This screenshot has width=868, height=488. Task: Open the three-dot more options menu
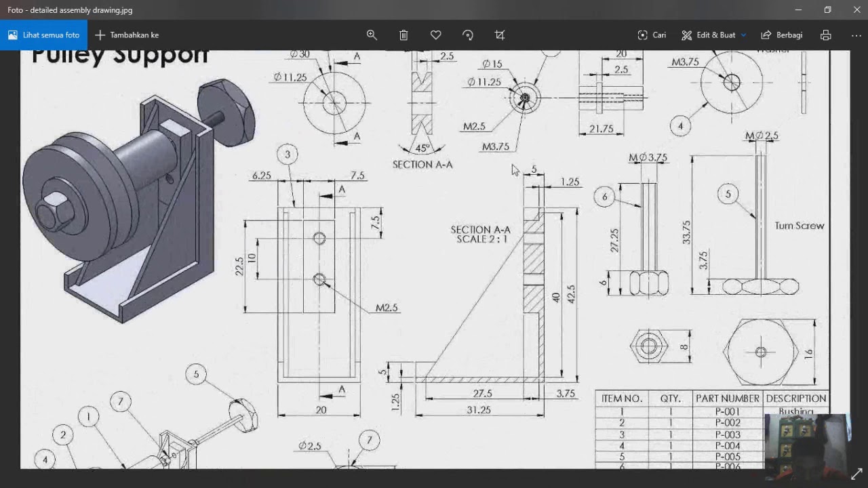(x=856, y=35)
